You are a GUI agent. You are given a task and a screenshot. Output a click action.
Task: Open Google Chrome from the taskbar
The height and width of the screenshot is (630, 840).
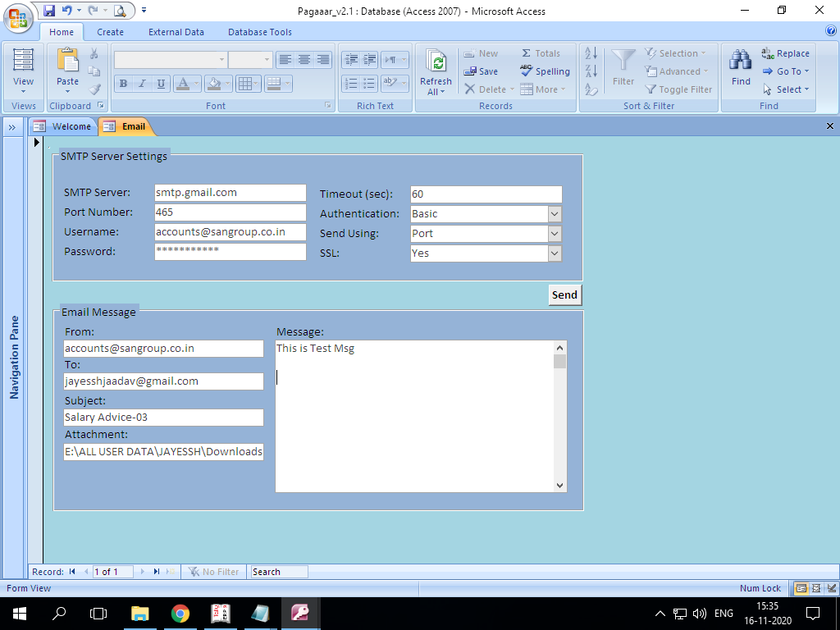click(180, 613)
